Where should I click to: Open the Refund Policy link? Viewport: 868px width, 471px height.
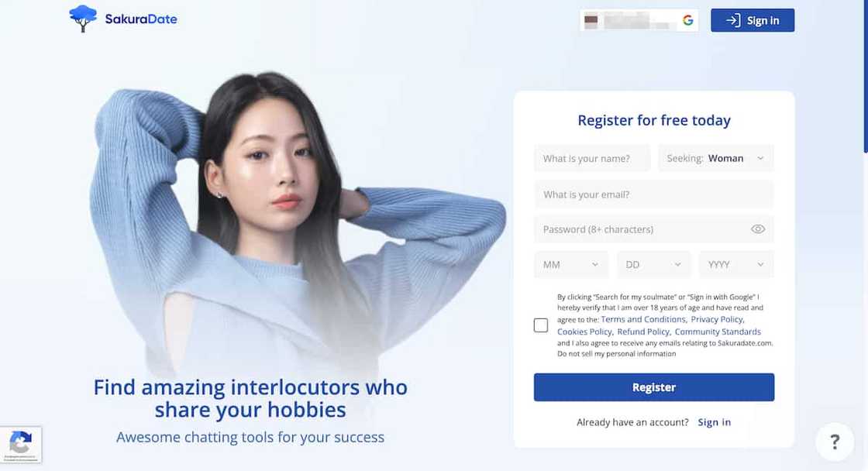tap(643, 332)
